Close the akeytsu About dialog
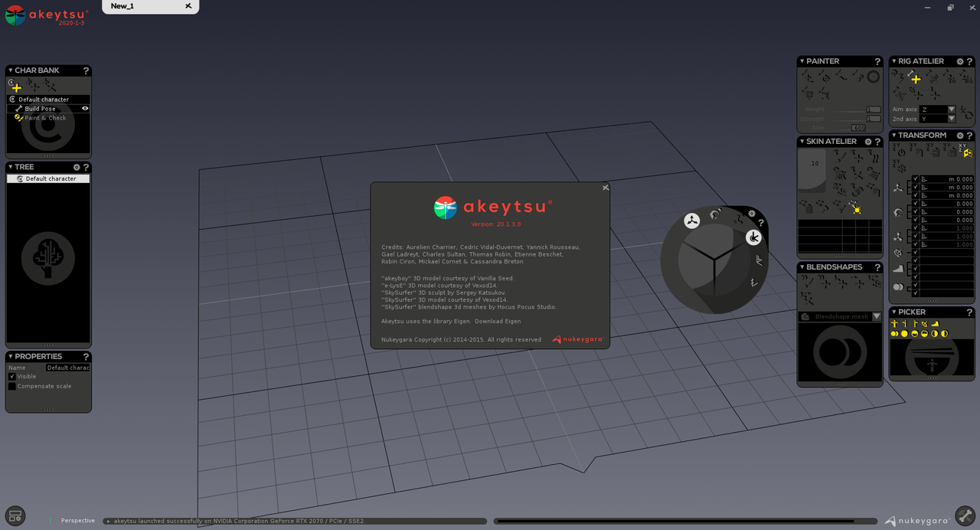The height and width of the screenshot is (530, 980). [x=605, y=188]
